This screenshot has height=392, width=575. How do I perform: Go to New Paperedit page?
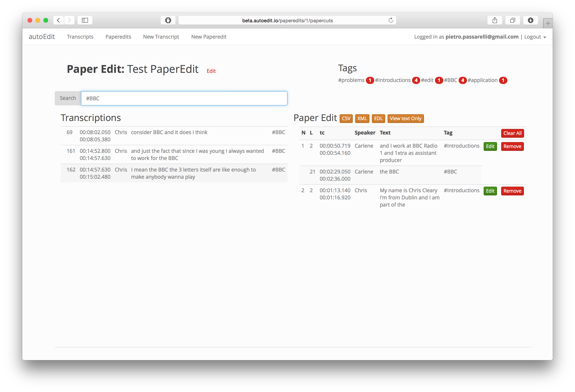point(209,37)
